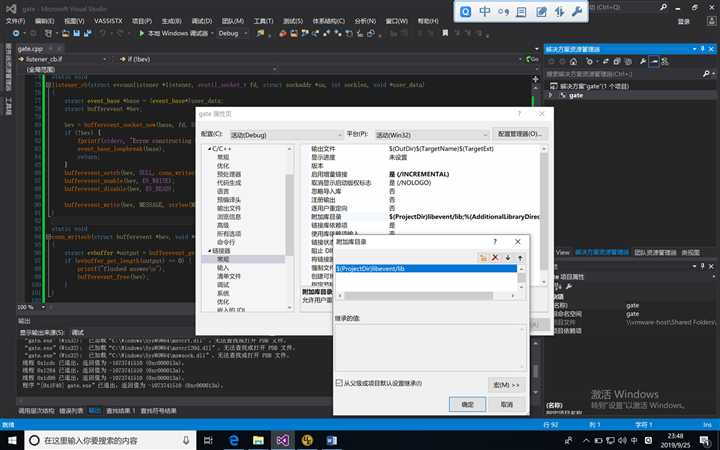The image size is (720, 450).
Task: Collapse the 链接器 node in property tree
Action: point(209,251)
